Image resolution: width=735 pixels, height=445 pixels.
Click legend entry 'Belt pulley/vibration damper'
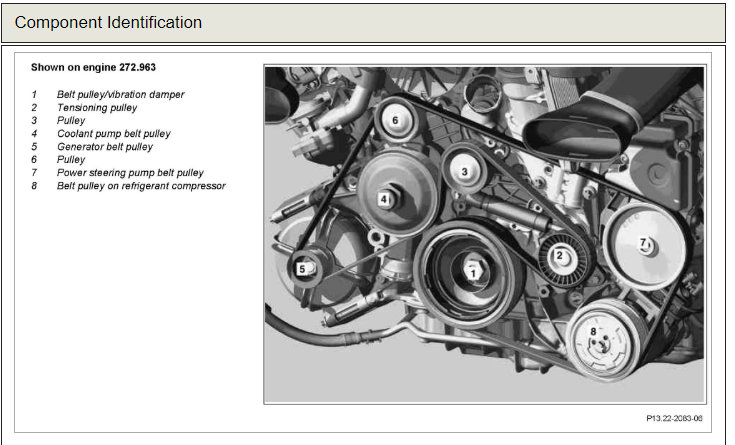pos(120,95)
